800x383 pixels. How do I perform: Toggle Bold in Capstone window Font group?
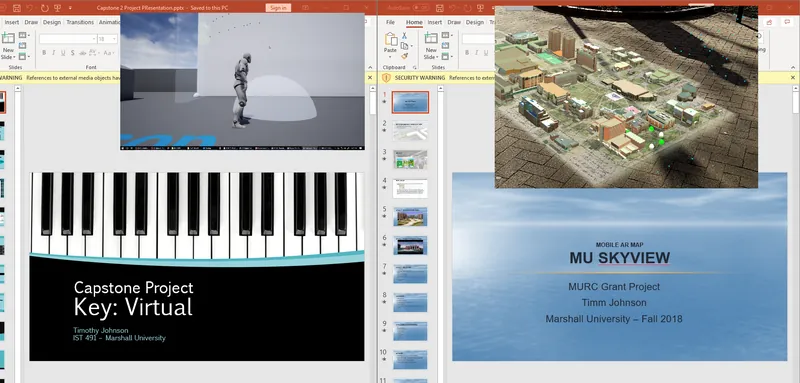point(44,53)
